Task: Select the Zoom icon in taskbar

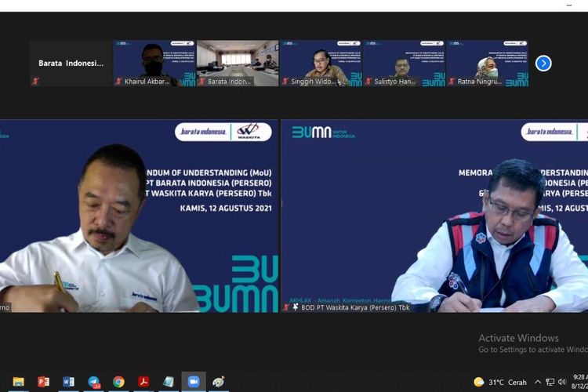Action: (194, 382)
